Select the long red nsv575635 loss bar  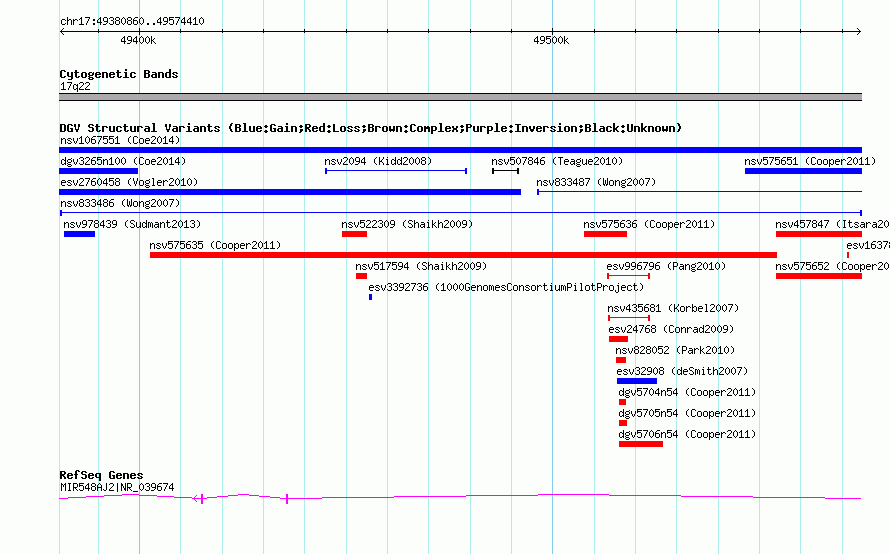click(x=463, y=255)
